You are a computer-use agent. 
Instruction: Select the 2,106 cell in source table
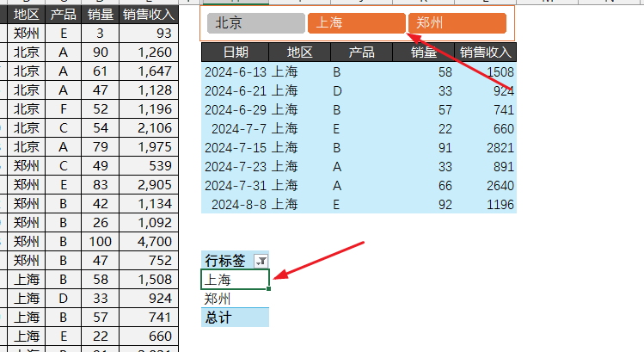click(149, 127)
